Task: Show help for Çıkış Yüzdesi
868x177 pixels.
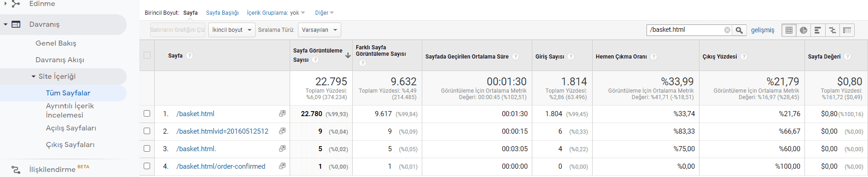Action: point(744,57)
